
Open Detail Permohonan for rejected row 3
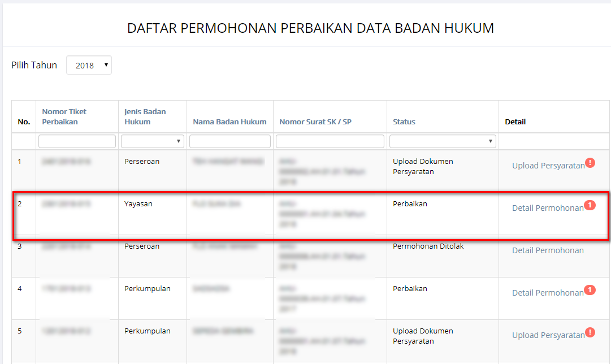coord(547,250)
